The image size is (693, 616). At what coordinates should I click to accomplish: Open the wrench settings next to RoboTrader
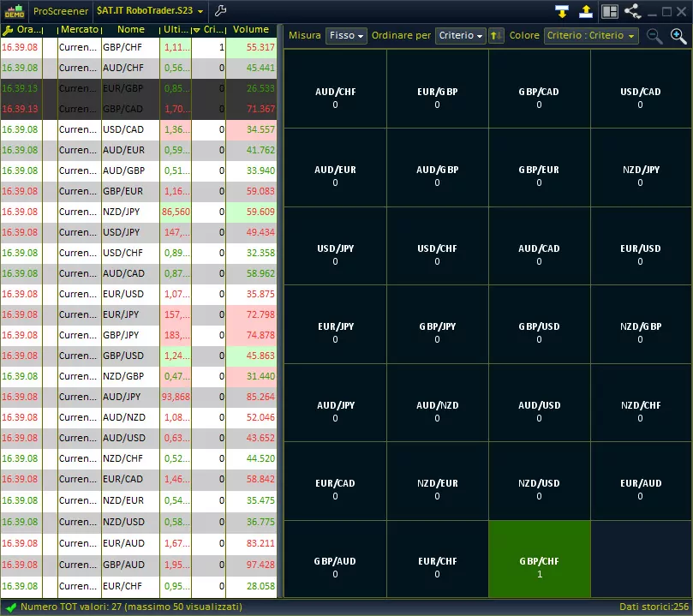coord(220,11)
